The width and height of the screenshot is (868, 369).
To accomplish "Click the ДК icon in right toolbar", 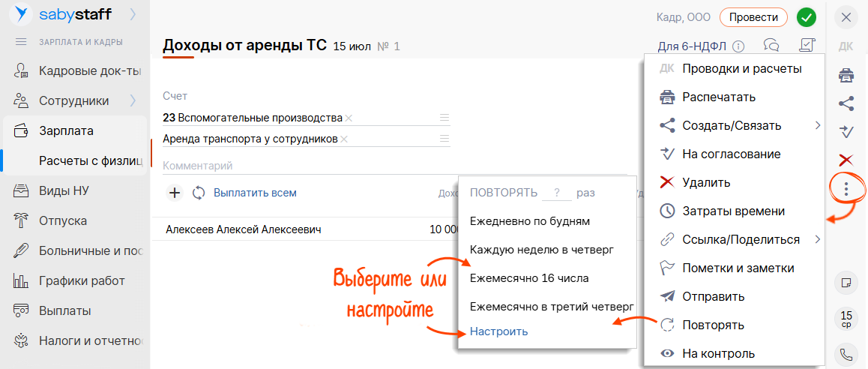I will tap(846, 46).
